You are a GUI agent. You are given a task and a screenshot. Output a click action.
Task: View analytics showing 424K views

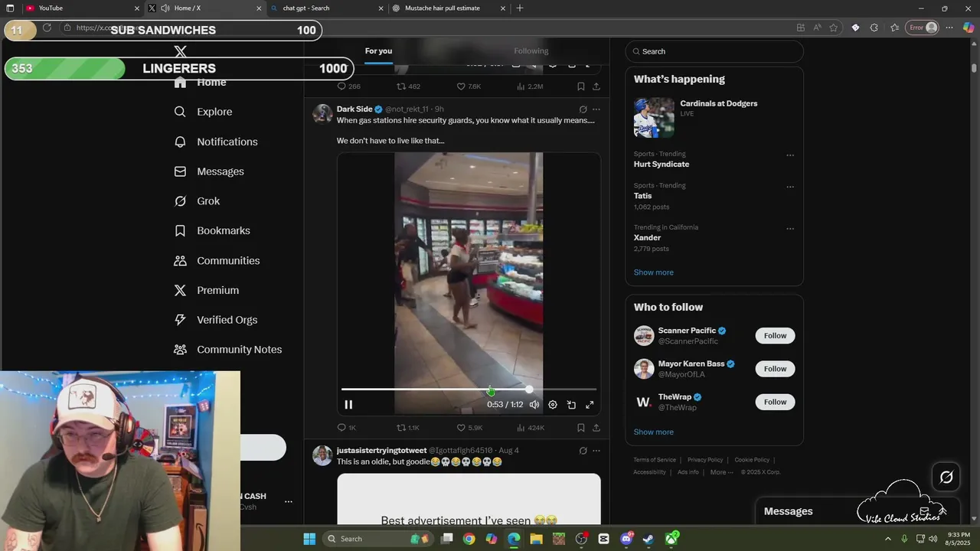[x=531, y=428]
